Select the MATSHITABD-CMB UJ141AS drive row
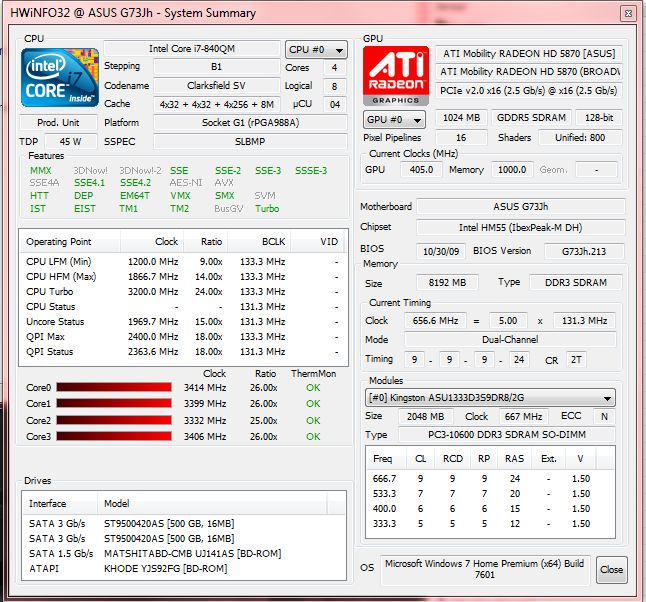Screen dimensions: 646x602 point(184,553)
